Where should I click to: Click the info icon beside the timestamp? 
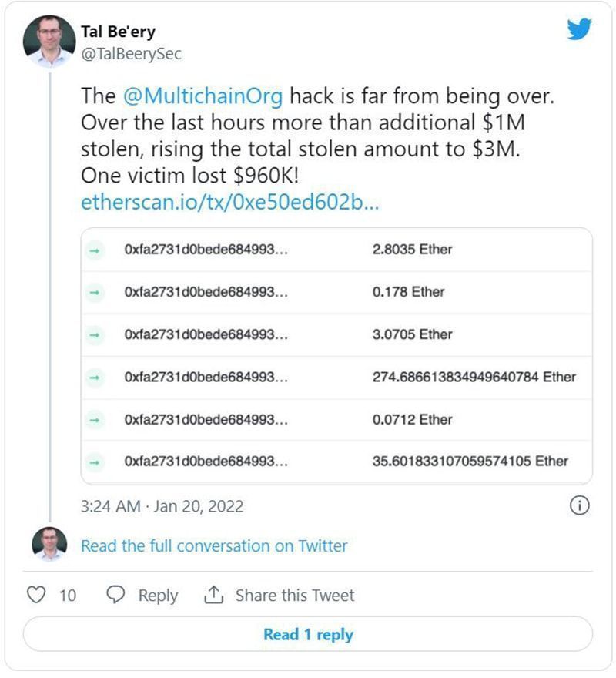(x=578, y=506)
